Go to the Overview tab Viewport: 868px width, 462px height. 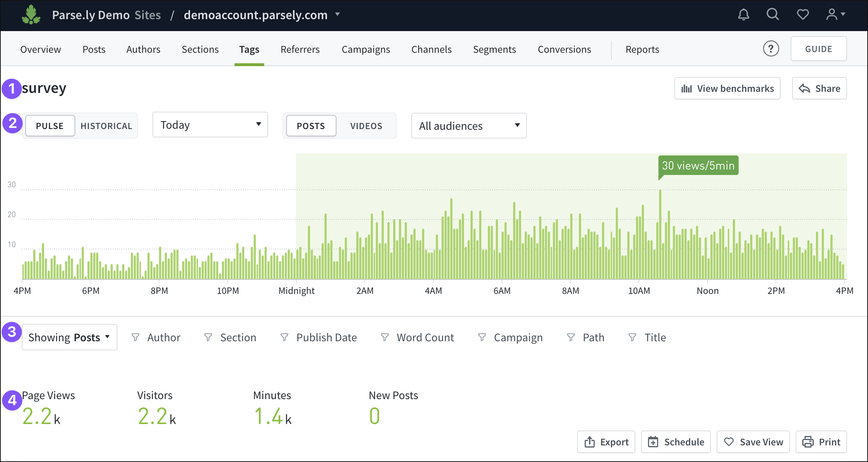(40, 49)
